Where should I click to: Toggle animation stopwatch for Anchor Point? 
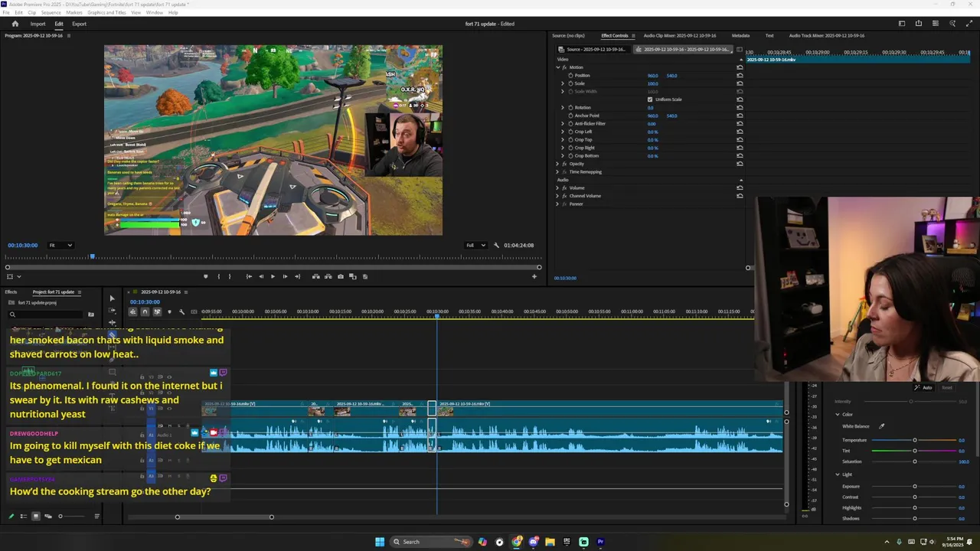pos(570,116)
